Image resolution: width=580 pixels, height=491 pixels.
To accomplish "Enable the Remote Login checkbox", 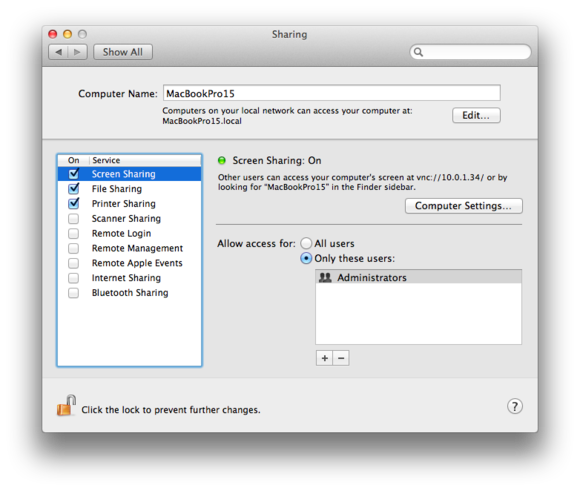I will (x=74, y=233).
